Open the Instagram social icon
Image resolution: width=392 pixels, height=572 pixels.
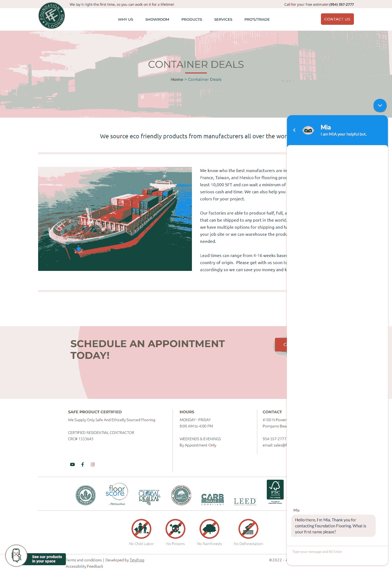[x=93, y=464]
